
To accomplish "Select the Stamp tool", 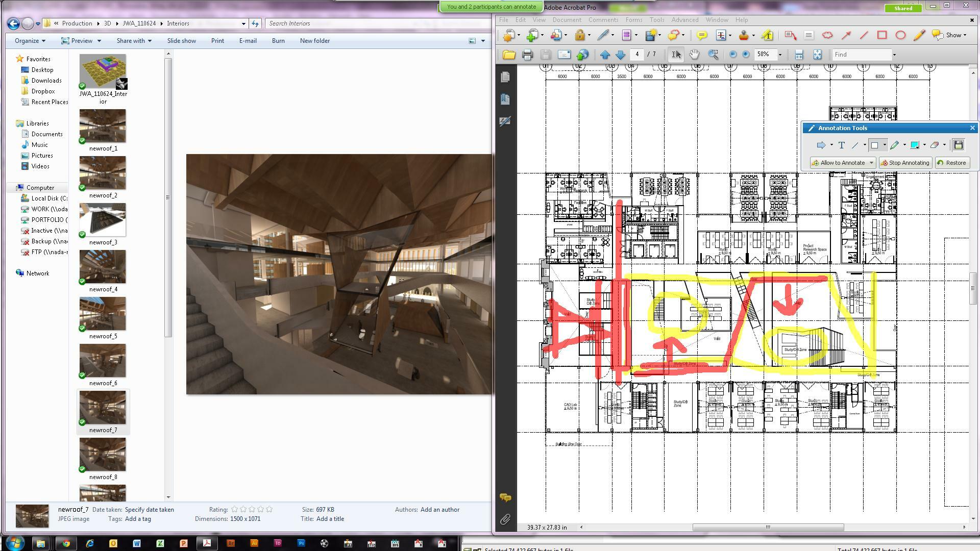I will pyautogui.click(x=744, y=35).
